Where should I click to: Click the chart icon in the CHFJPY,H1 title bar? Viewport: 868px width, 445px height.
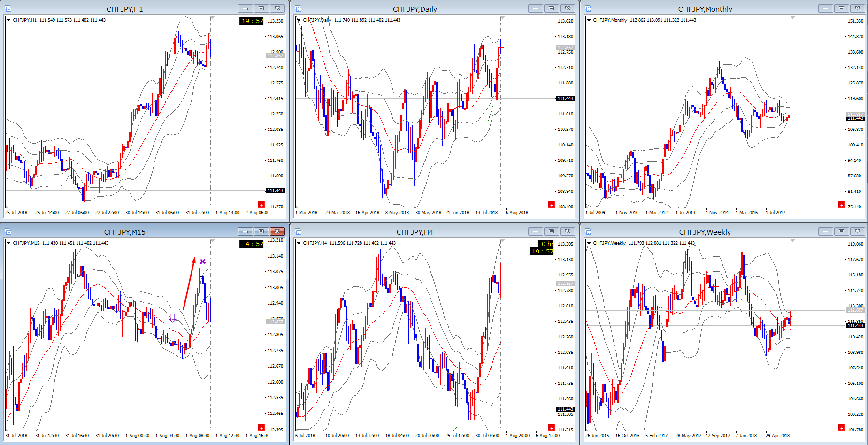(8, 8)
